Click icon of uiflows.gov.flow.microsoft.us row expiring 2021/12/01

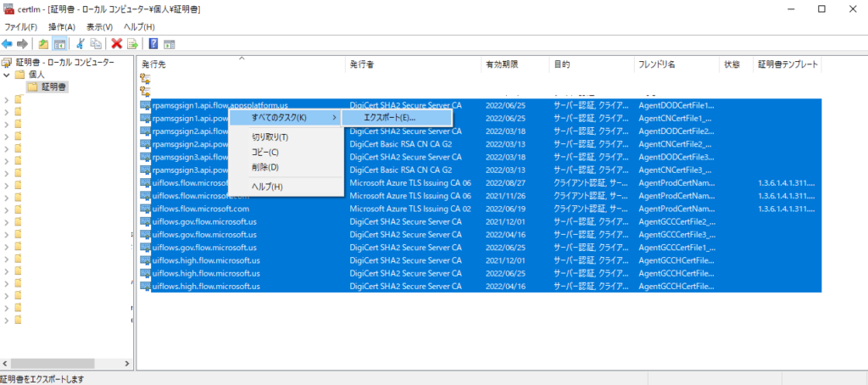tap(146, 221)
